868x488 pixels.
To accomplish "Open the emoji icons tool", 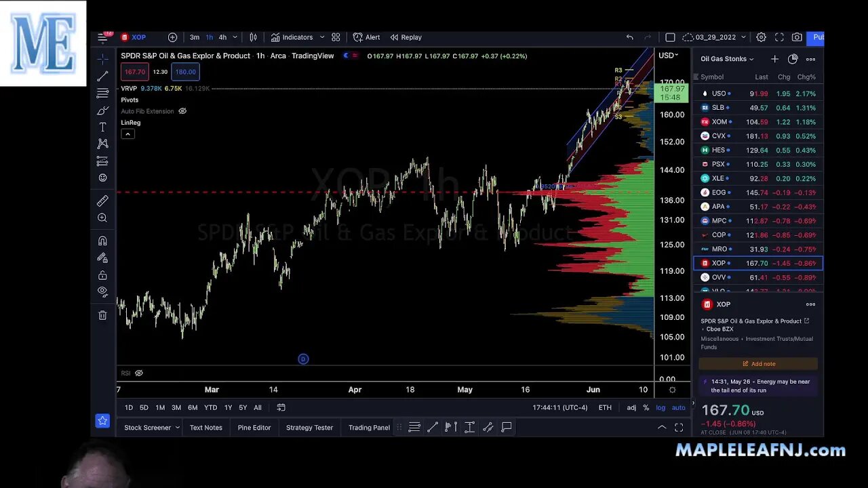I will tap(102, 178).
